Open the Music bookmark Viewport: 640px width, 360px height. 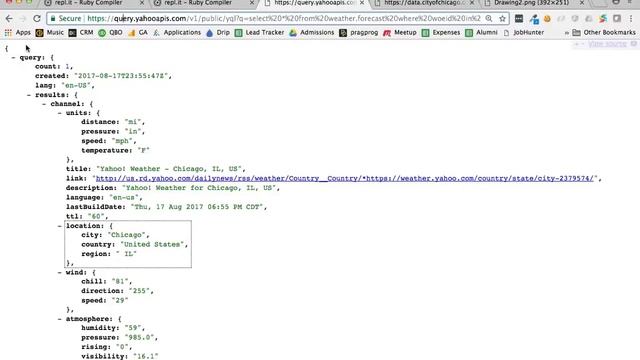click(x=49, y=33)
